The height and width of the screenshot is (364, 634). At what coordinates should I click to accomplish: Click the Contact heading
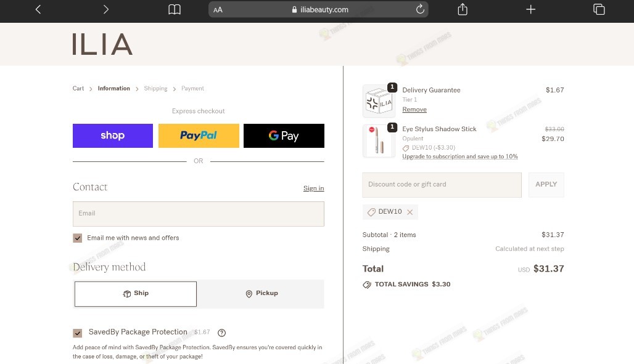pyautogui.click(x=90, y=187)
